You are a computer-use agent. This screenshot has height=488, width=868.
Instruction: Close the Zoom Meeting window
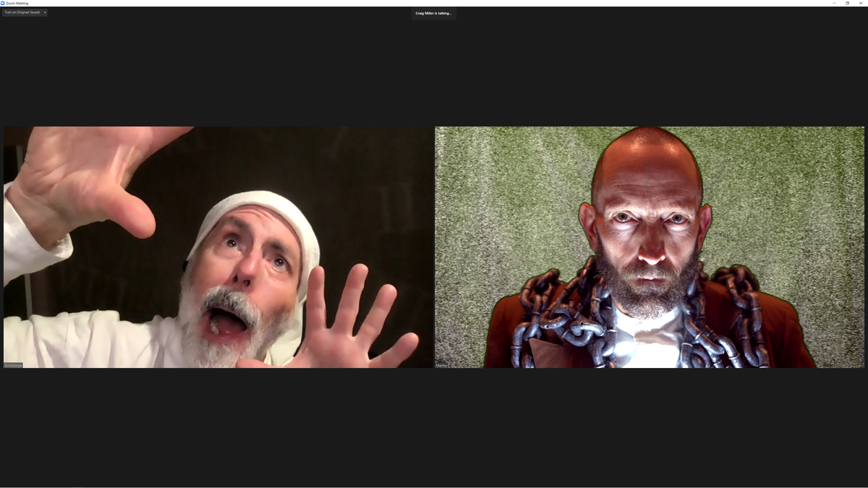click(x=860, y=3)
